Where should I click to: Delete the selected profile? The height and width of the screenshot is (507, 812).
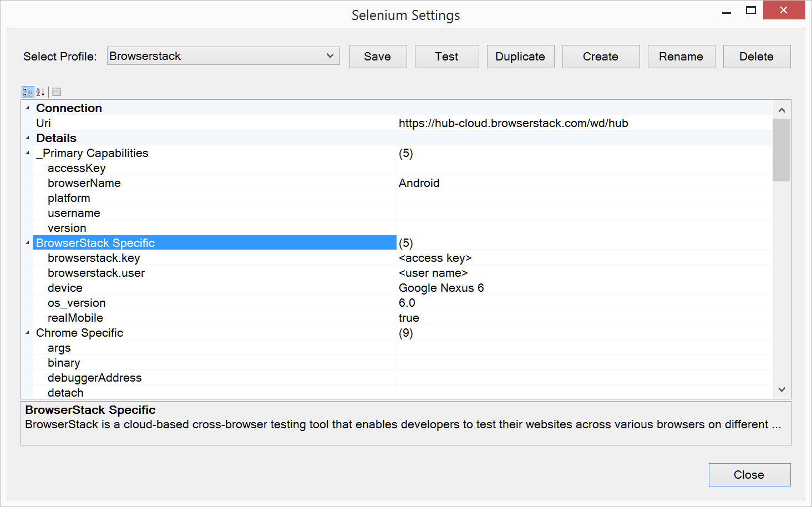tap(757, 57)
